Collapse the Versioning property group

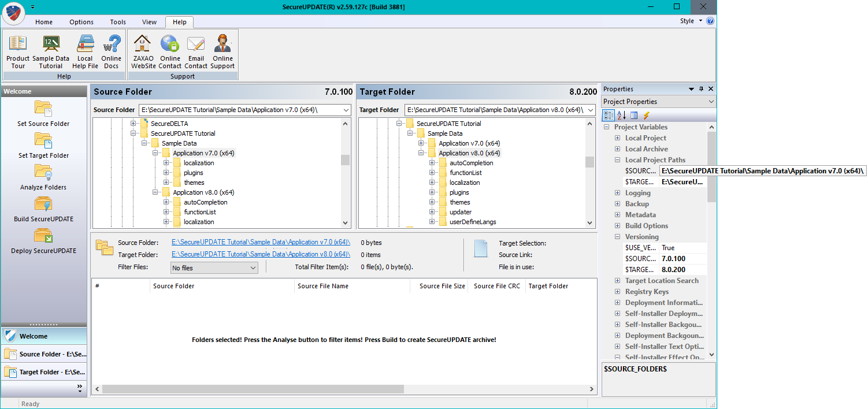pyautogui.click(x=617, y=237)
